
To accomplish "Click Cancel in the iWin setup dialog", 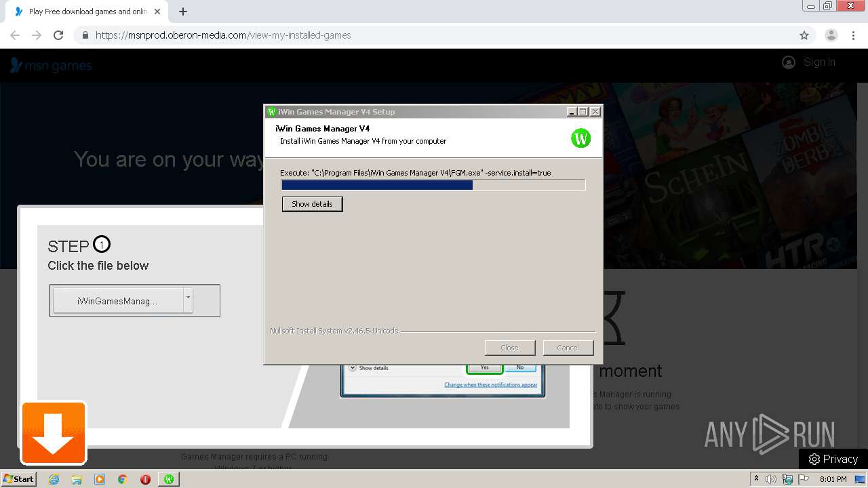I will (x=568, y=348).
